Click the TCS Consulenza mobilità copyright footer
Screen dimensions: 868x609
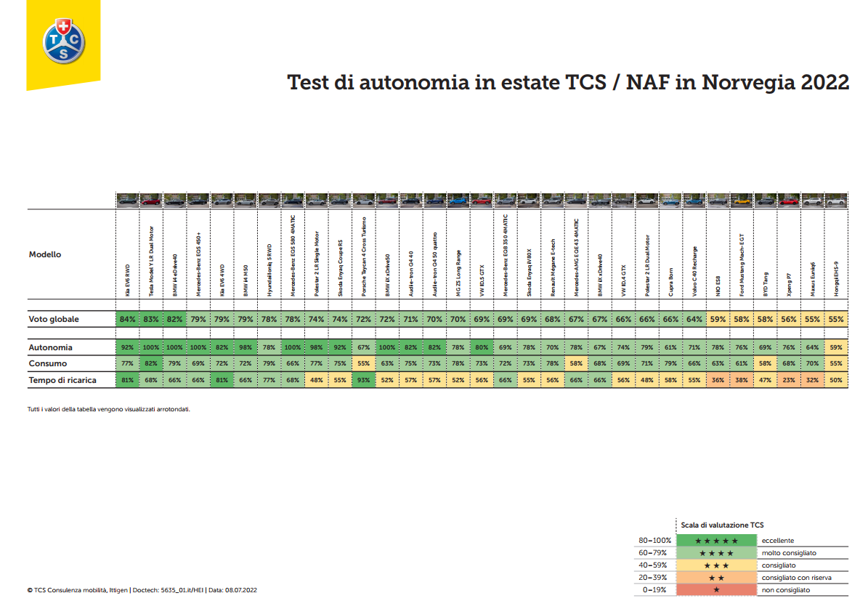click(142, 590)
